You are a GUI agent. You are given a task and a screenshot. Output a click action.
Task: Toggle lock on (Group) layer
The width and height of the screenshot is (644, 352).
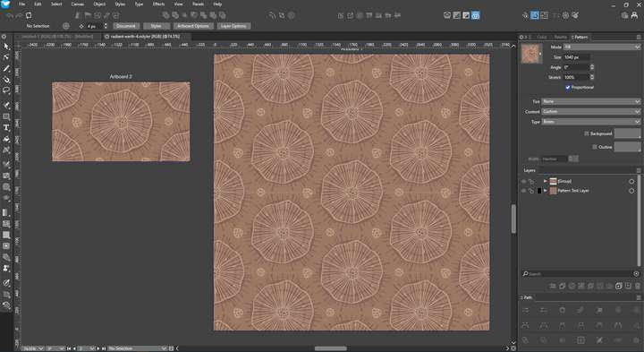531,181
